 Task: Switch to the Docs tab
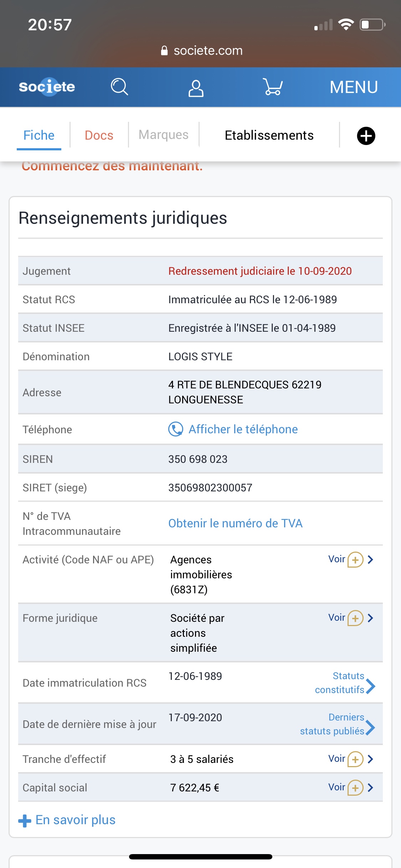pos(99,135)
